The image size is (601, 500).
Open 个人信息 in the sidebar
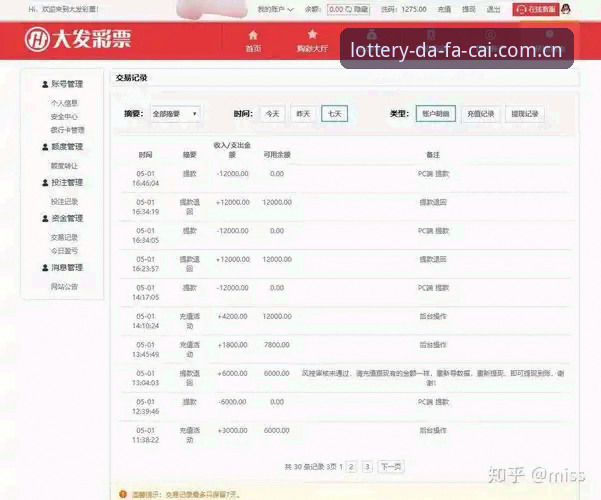click(x=64, y=103)
